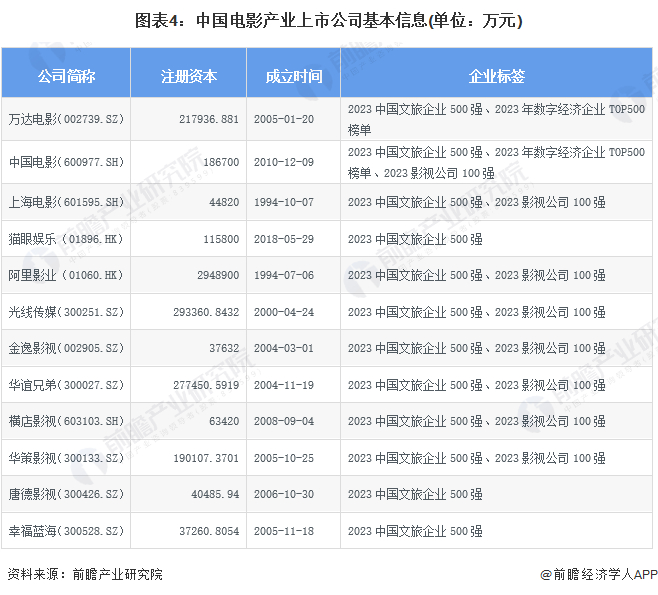
Task: Click the 企业标签 cell in 金逸影视 row
Action: click(x=496, y=348)
